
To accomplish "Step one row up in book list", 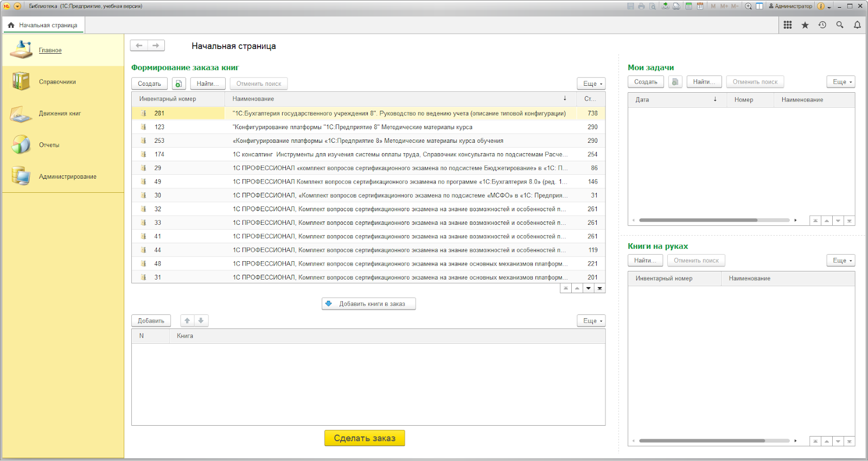I will pyautogui.click(x=577, y=288).
